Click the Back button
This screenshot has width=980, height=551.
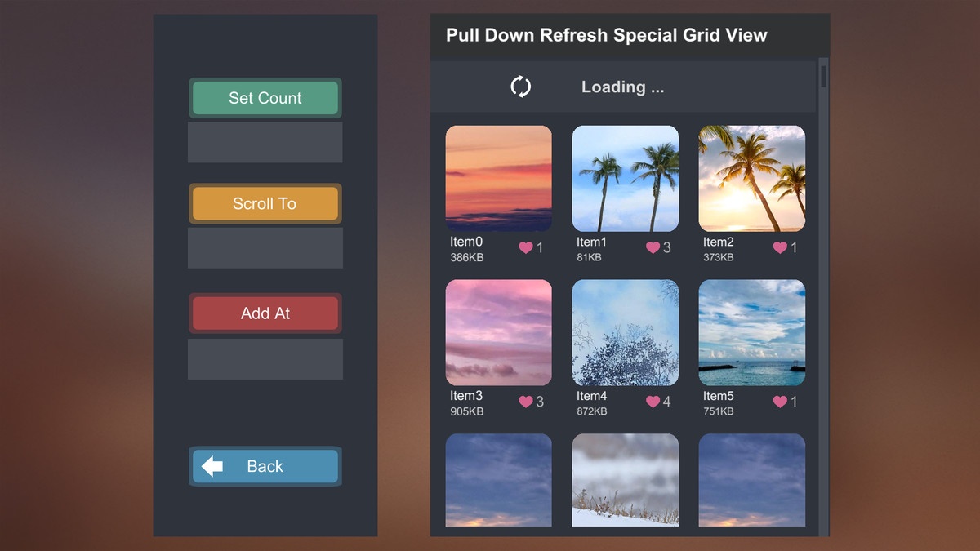pos(265,466)
